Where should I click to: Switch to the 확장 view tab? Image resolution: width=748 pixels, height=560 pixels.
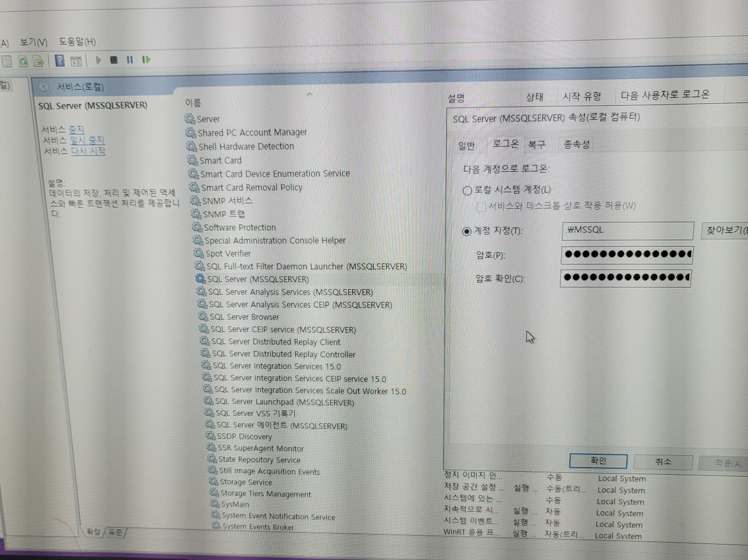[x=93, y=532]
